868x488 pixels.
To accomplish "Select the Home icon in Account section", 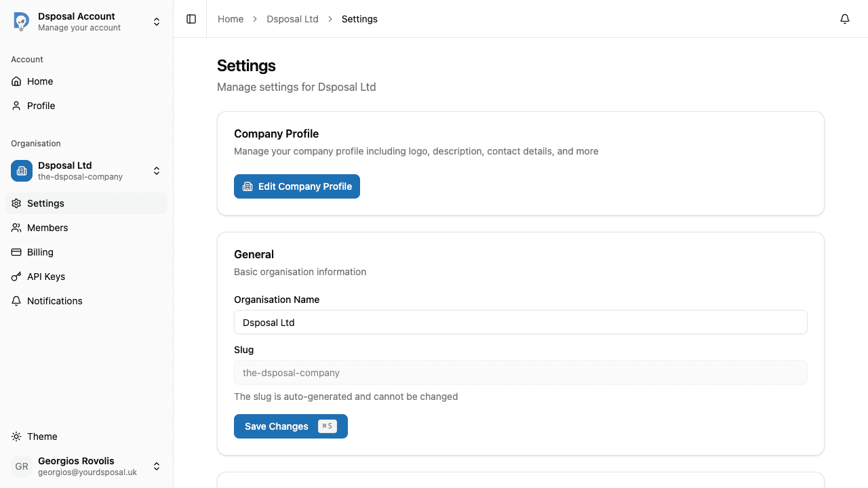I will coord(16,81).
